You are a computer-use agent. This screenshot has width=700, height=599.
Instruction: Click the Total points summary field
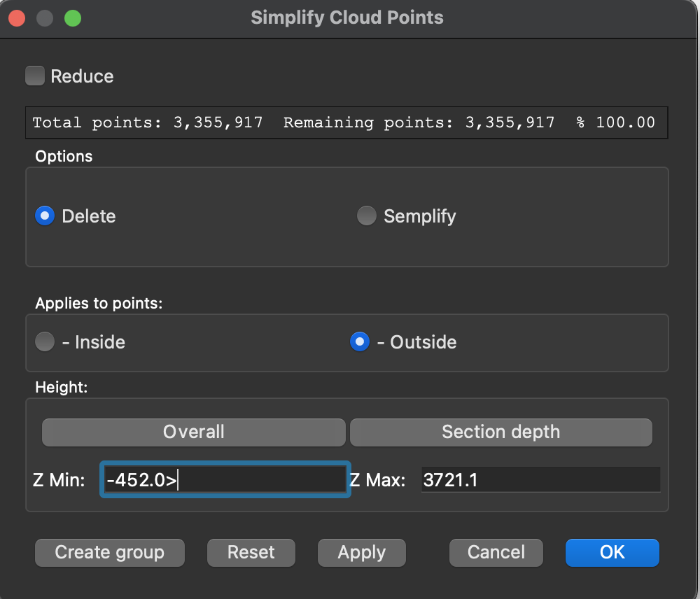coord(346,123)
